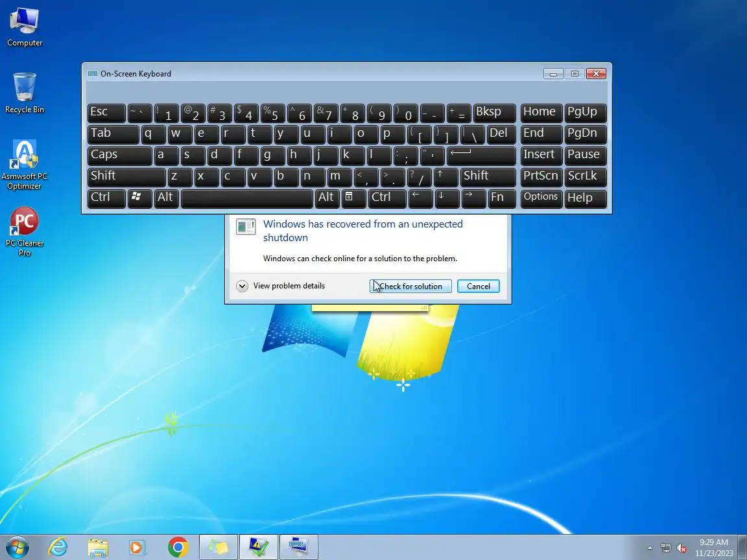Image resolution: width=747 pixels, height=560 pixels.
Task: Click the up arrow key
Action: (x=445, y=177)
